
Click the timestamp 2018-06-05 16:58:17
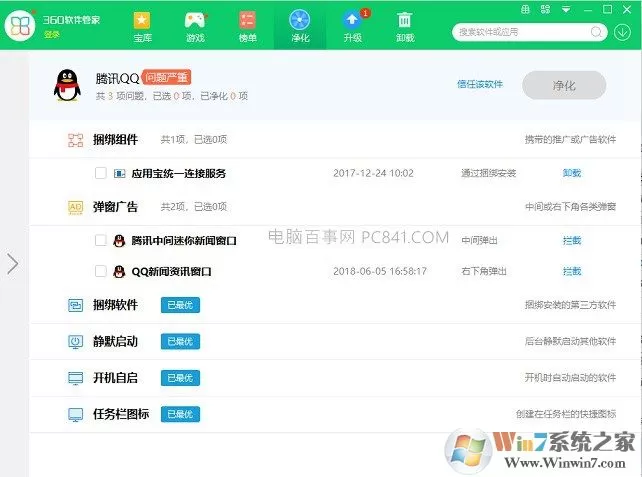pyautogui.click(x=380, y=271)
